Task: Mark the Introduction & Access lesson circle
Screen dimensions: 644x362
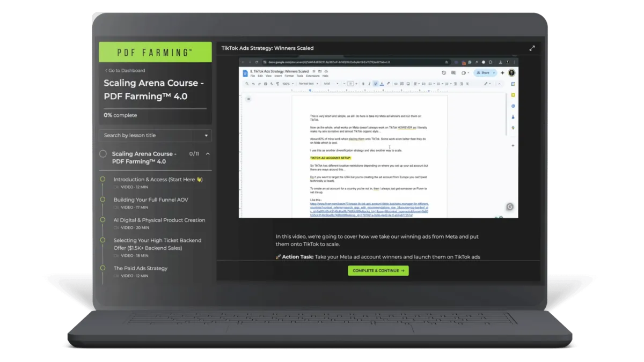Action: point(103,179)
